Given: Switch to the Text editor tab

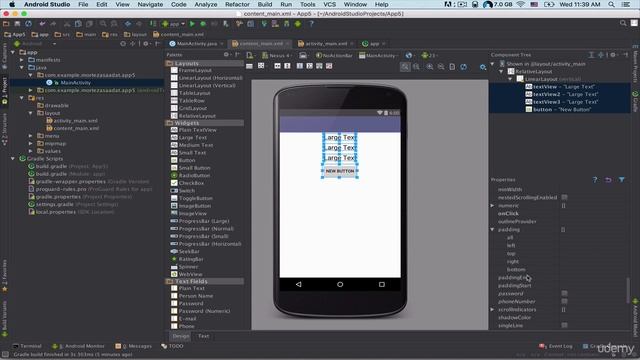Looking at the screenshot, I should click(x=203, y=336).
